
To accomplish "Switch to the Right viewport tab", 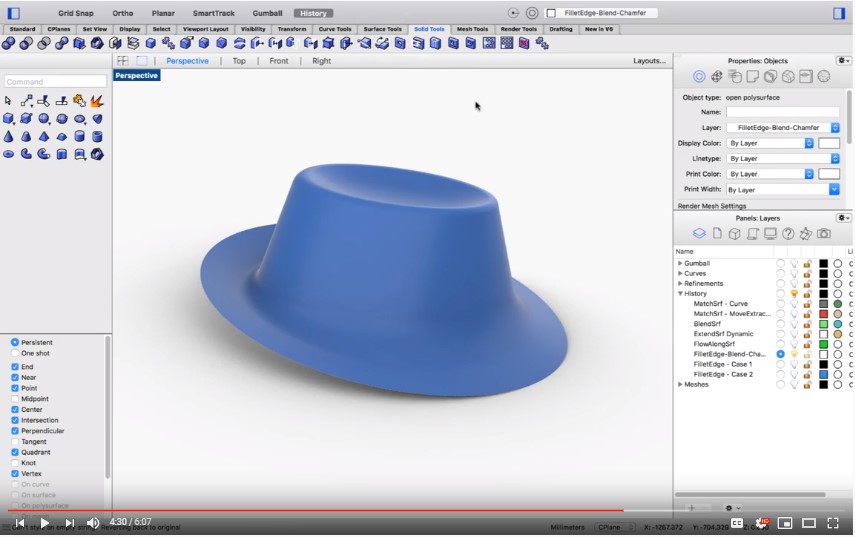I will pos(321,61).
